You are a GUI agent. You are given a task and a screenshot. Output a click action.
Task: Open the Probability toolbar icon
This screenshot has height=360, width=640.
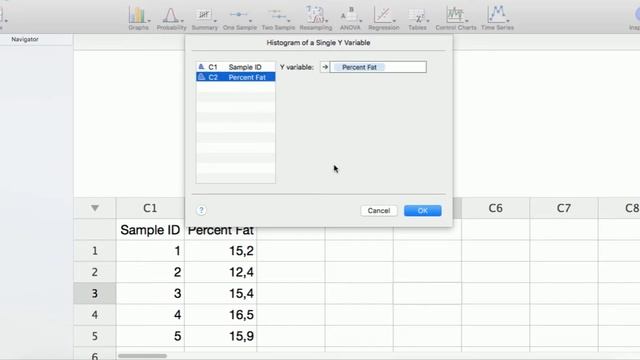point(171,18)
